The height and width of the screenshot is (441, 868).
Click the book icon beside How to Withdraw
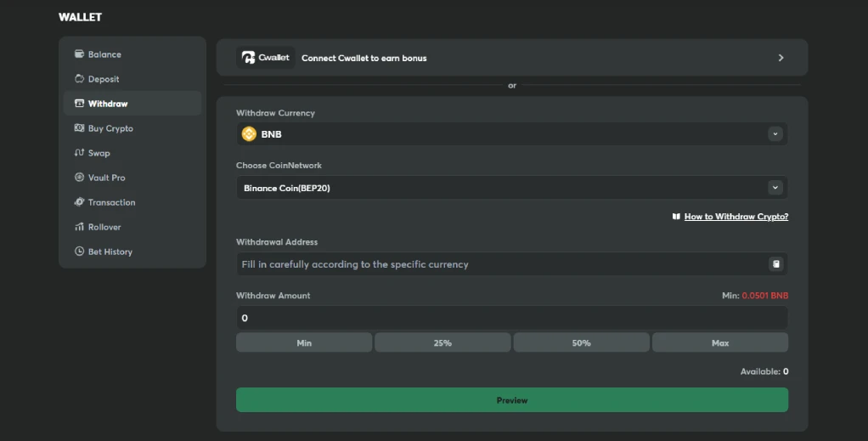pos(676,217)
